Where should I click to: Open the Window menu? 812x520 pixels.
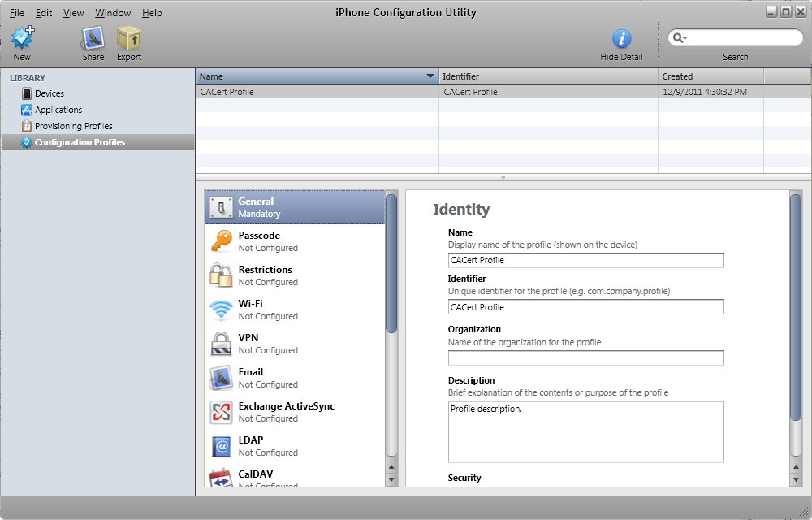(x=113, y=13)
